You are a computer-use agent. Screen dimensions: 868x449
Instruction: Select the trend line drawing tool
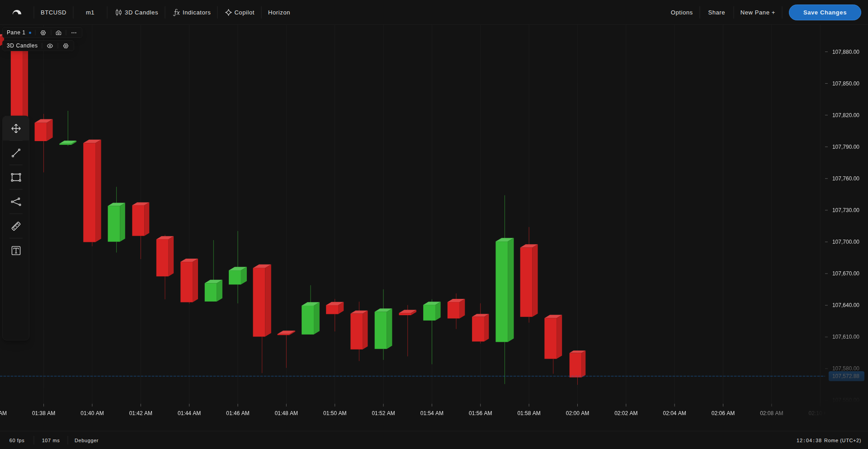[16, 153]
